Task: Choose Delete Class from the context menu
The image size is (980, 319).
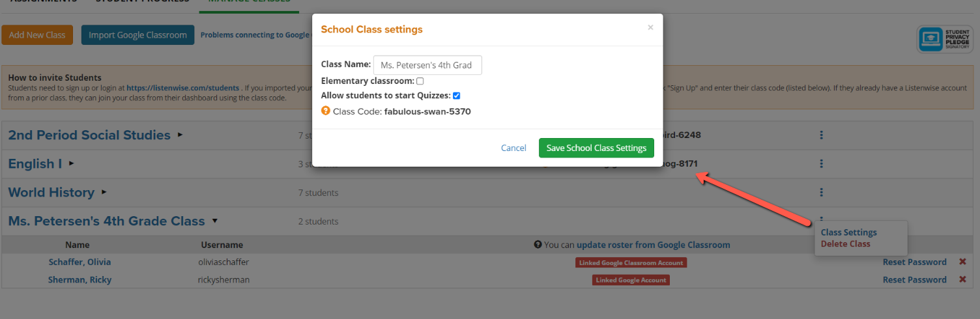Action: (x=845, y=244)
